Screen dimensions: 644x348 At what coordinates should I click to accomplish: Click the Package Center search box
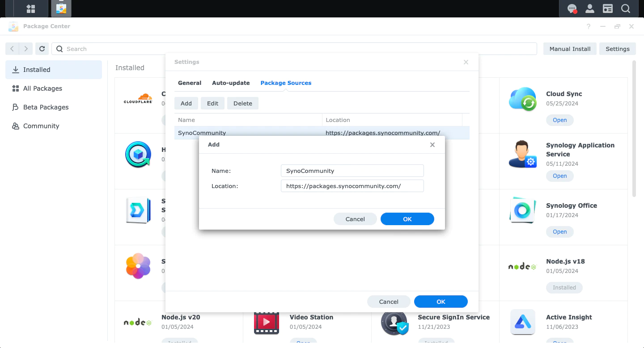(294, 49)
